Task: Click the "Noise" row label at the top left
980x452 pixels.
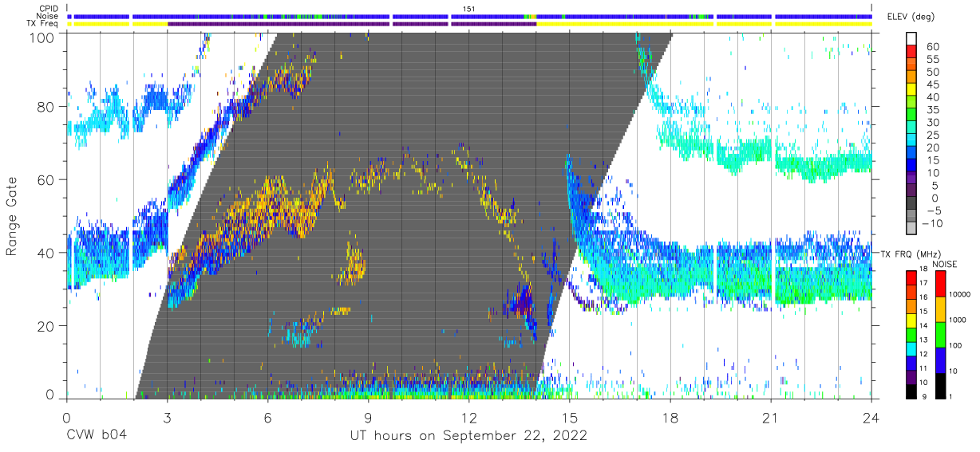Action: (x=48, y=16)
